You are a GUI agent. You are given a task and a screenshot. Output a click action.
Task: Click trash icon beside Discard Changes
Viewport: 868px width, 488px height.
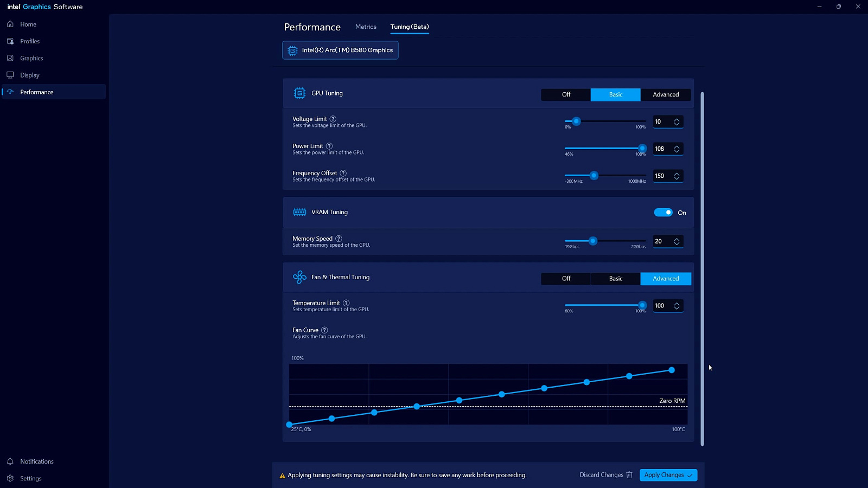629,475
